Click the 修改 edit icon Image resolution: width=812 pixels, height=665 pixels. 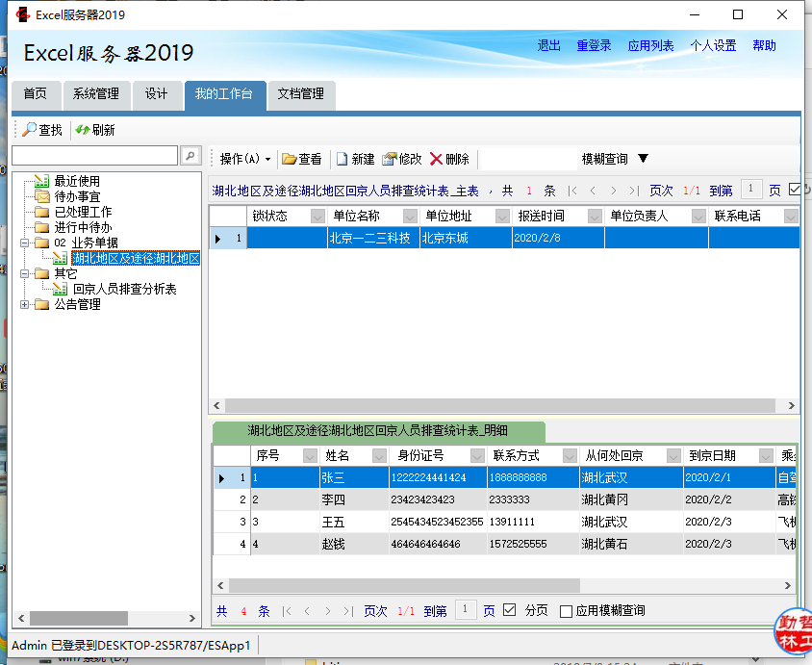point(389,159)
